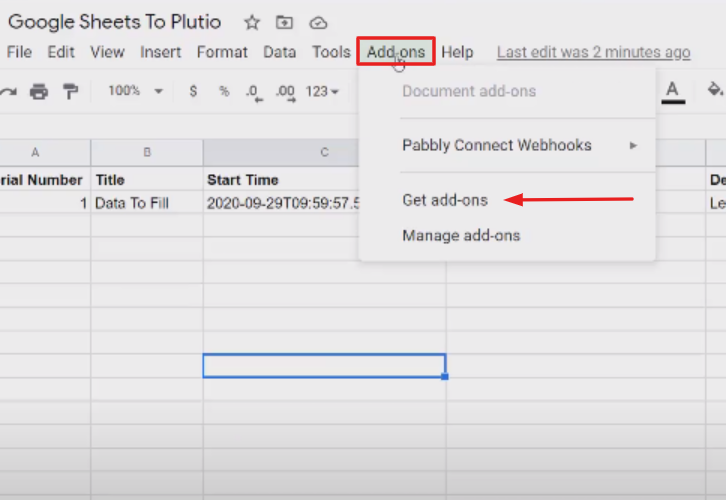This screenshot has height=500, width=726.
Task: Open the Tools menu
Action: tap(331, 52)
